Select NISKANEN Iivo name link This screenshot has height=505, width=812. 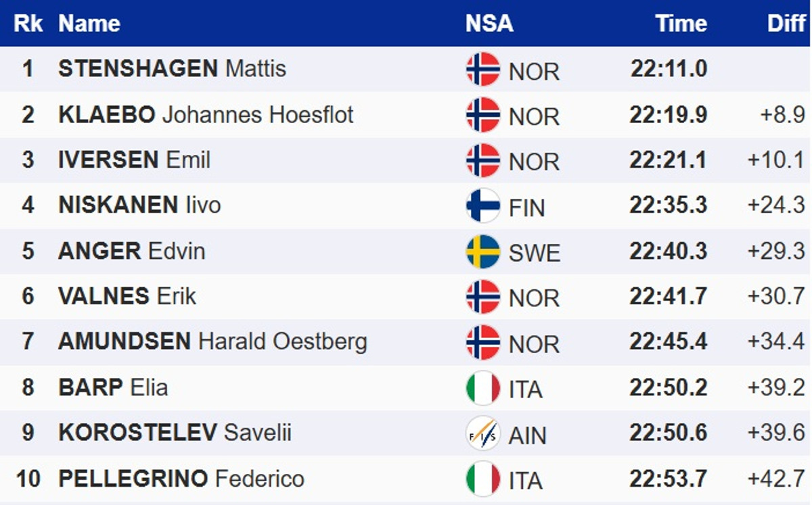139,206
